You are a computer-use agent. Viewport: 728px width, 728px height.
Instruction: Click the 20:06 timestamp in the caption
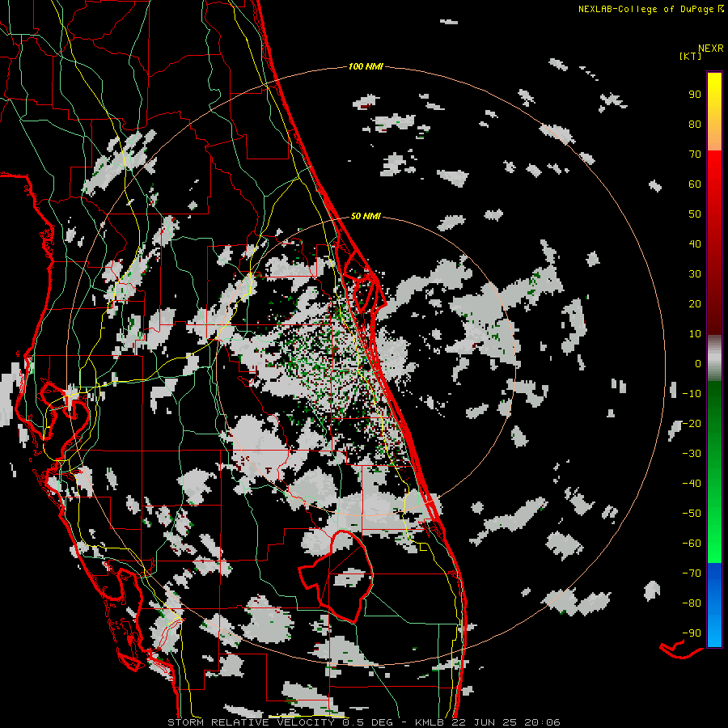tap(542, 722)
